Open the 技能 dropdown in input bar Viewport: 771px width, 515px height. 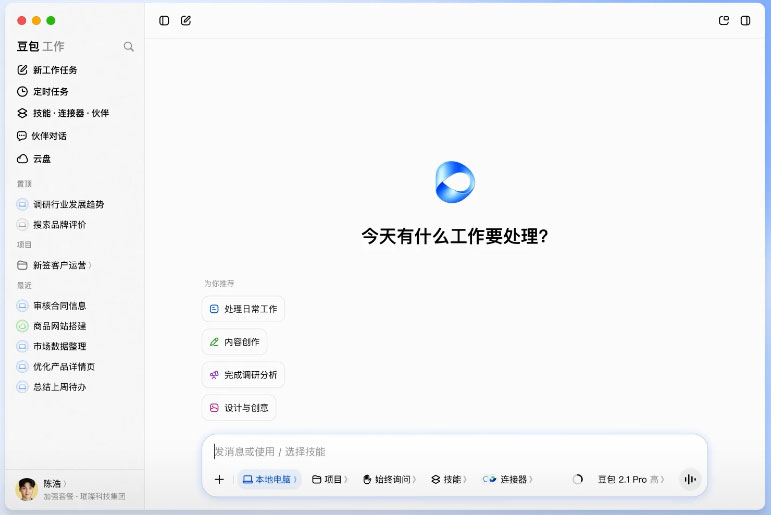[449, 479]
